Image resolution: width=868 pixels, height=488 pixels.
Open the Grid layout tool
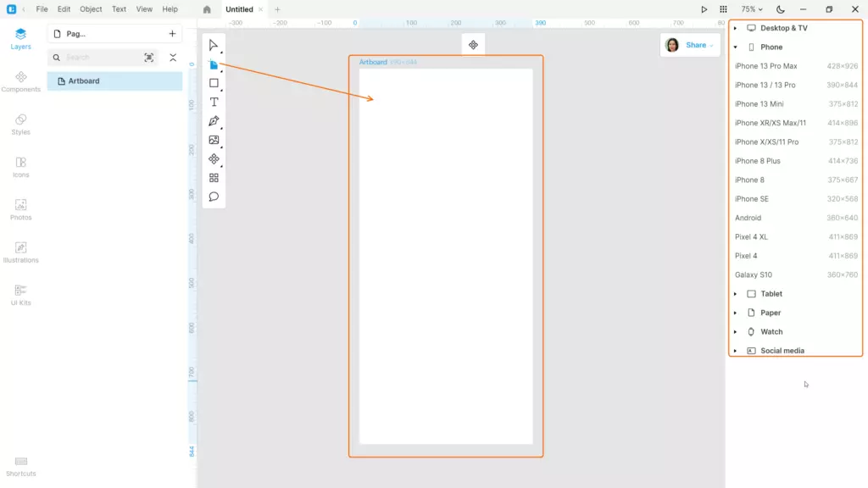214,178
